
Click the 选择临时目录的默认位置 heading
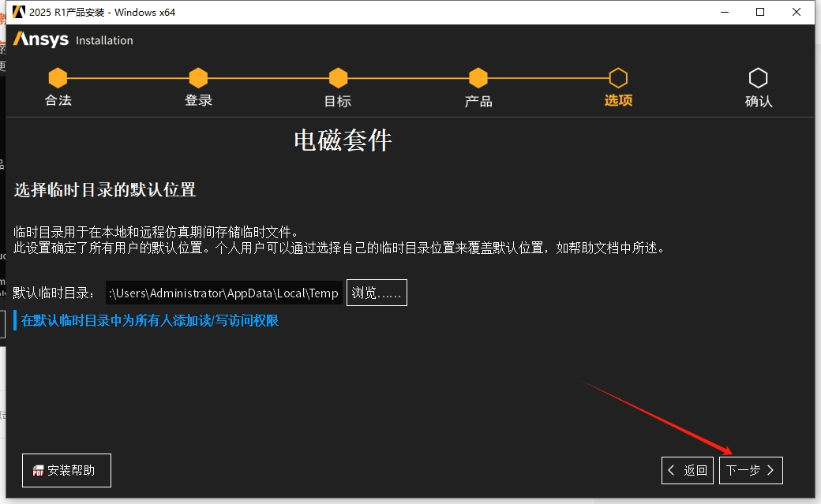105,189
